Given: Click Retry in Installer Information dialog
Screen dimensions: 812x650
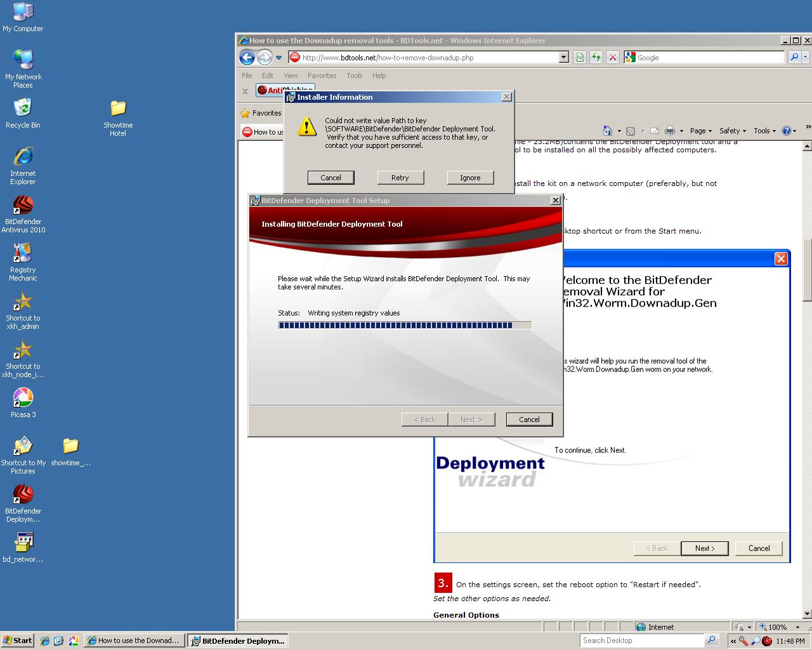Looking at the screenshot, I should click(400, 178).
